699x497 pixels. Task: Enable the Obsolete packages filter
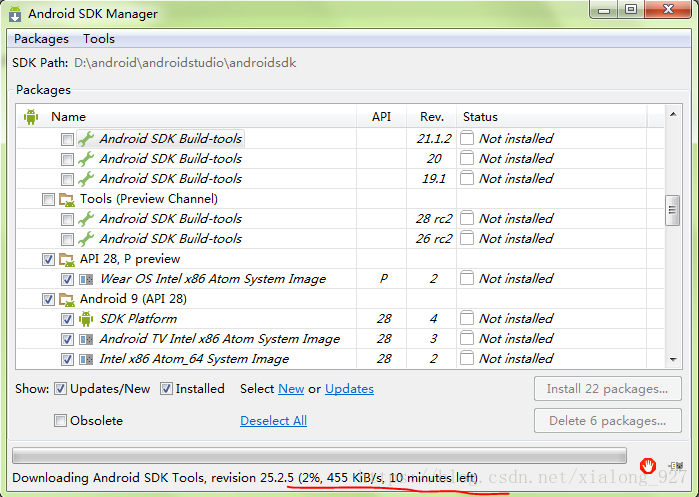60,420
